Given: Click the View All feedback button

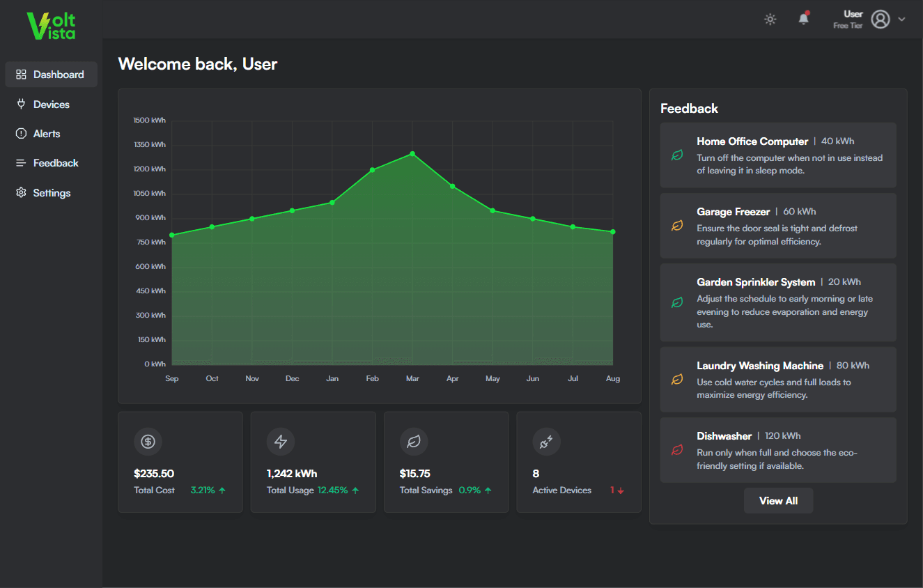Looking at the screenshot, I should pos(778,501).
